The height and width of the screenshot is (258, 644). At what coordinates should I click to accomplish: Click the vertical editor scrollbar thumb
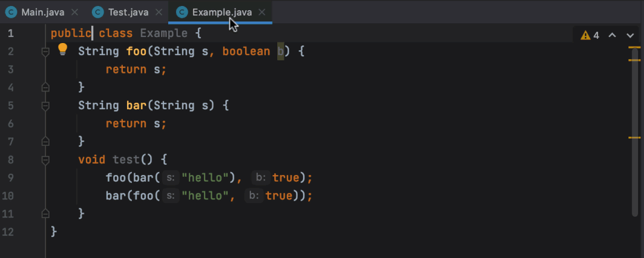coord(635,131)
